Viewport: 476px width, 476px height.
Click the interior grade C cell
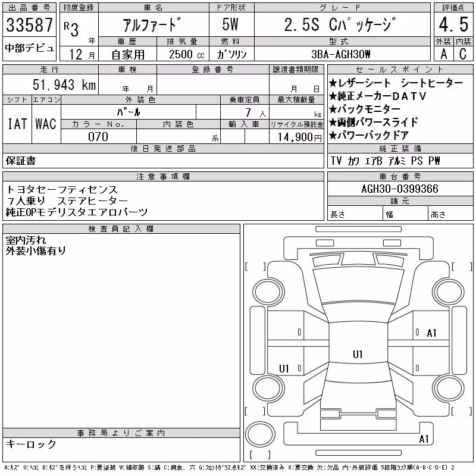(463, 54)
